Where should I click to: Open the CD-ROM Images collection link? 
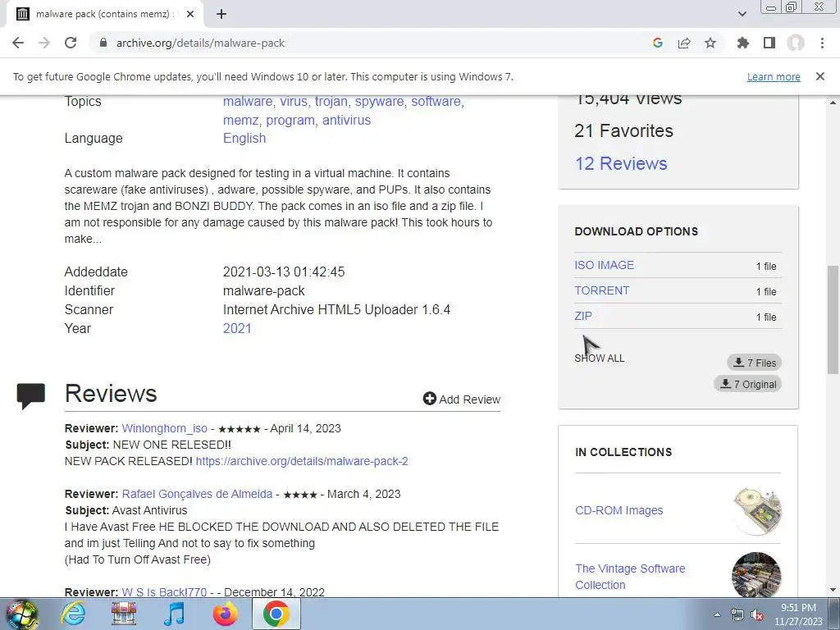(x=619, y=510)
